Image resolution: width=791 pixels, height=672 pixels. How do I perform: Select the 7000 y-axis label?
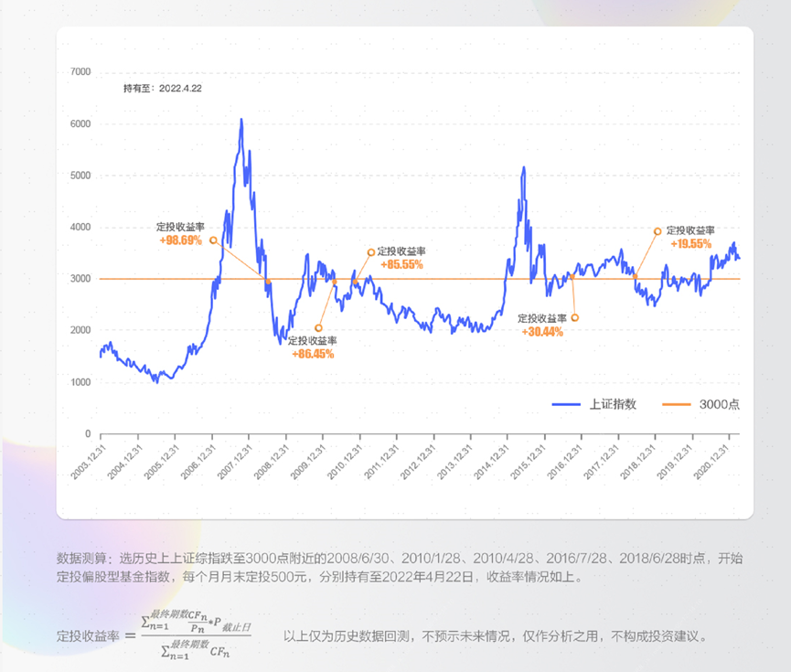tap(80, 71)
